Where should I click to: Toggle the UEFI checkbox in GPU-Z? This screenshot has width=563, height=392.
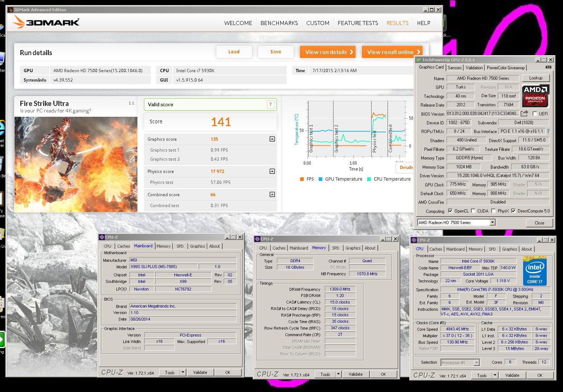pyautogui.click(x=535, y=114)
